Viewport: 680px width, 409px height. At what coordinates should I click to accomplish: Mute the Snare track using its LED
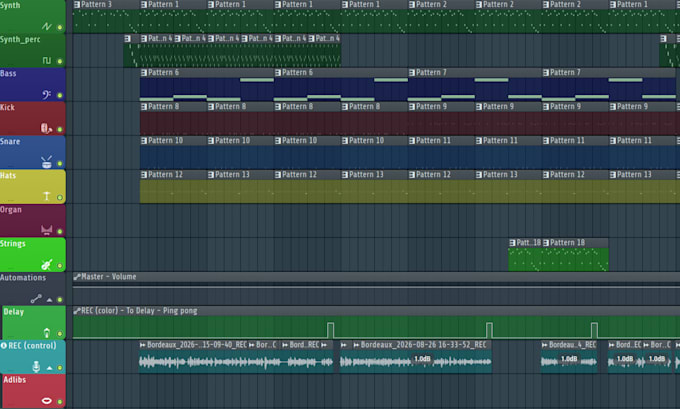point(60,164)
